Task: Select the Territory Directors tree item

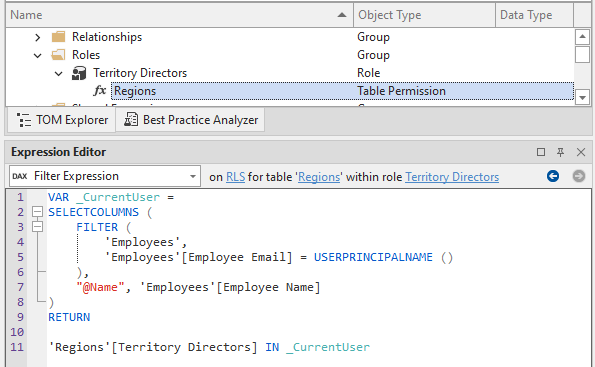Action: tap(140, 73)
